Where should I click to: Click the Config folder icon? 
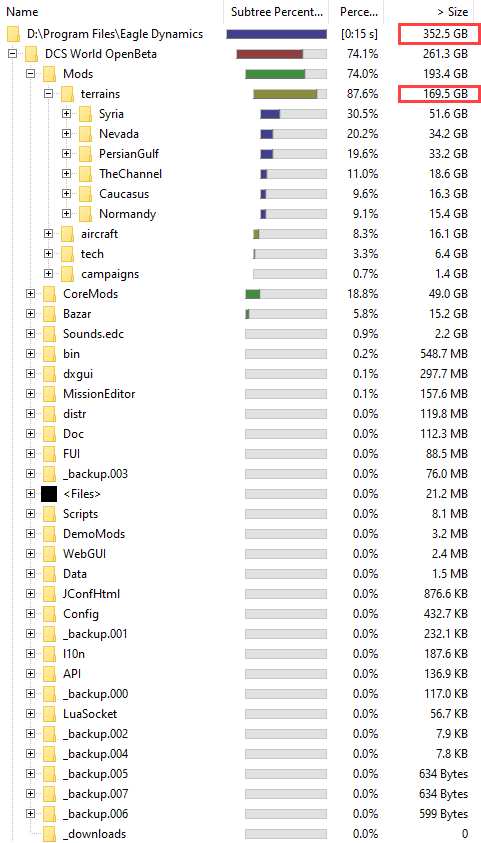pyautogui.click(x=49, y=613)
